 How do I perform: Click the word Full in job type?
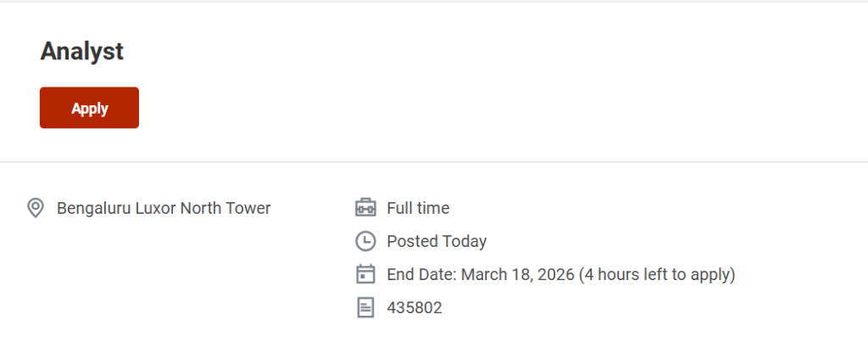(x=398, y=208)
